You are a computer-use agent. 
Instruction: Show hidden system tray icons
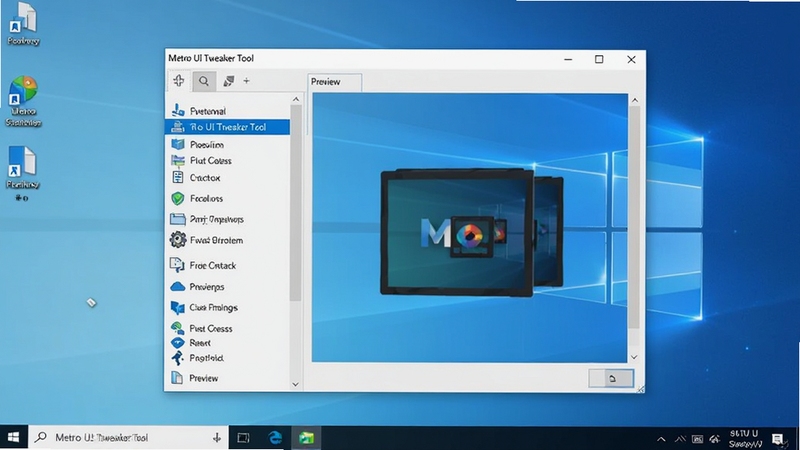[x=661, y=439]
